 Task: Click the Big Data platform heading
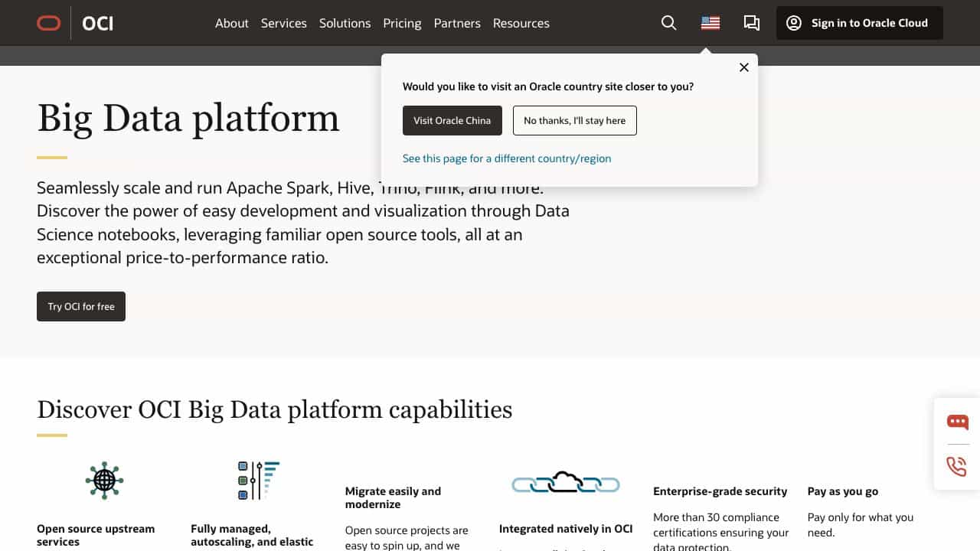point(188,118)
